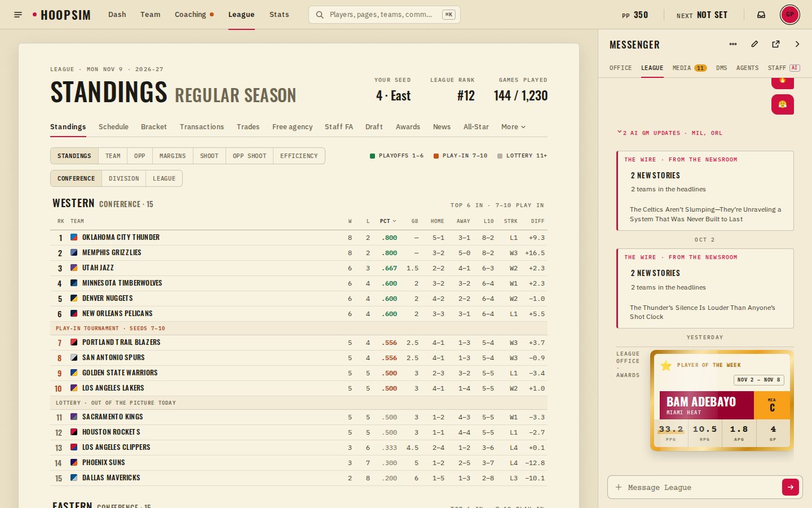Click the Lottery 11+ gray legend swatch
The image size is (812, 508).
pos(500,156)
